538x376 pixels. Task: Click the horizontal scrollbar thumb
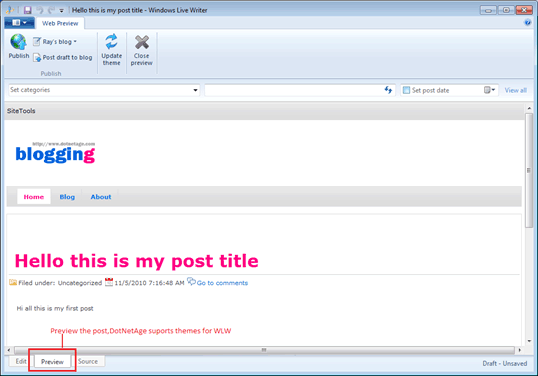[x=264, y=350]
